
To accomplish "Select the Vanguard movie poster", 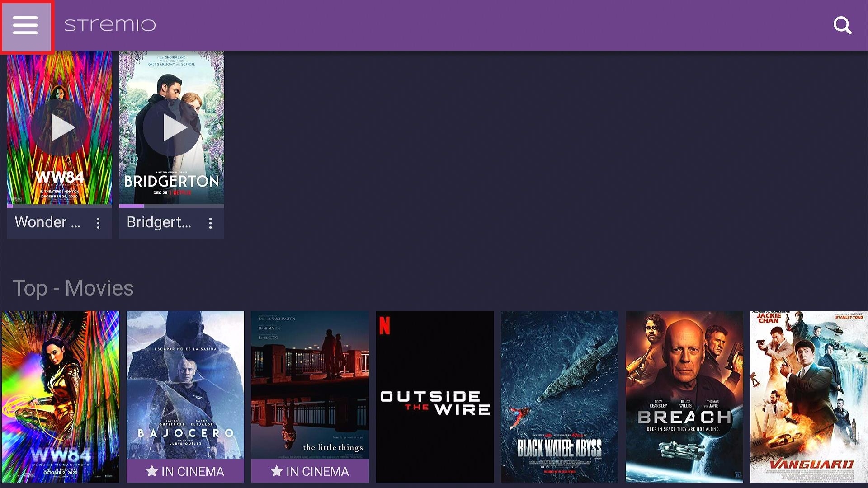I will pyautogui.click(x=809, y=396).
